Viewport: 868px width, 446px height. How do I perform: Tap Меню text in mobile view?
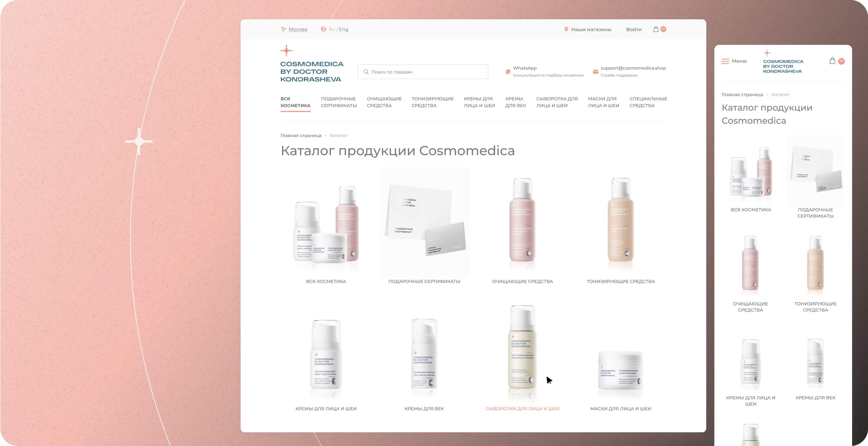coord(739,61)
